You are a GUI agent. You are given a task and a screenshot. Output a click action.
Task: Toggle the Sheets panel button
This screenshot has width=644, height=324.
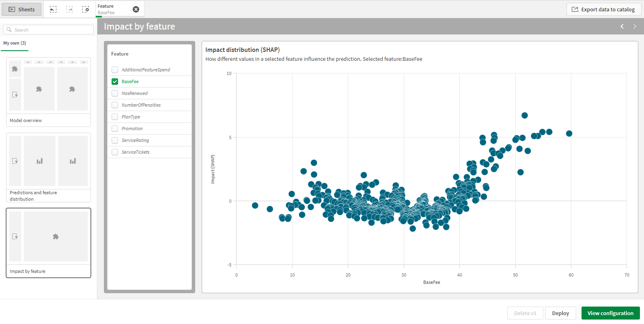click(22, 9)
